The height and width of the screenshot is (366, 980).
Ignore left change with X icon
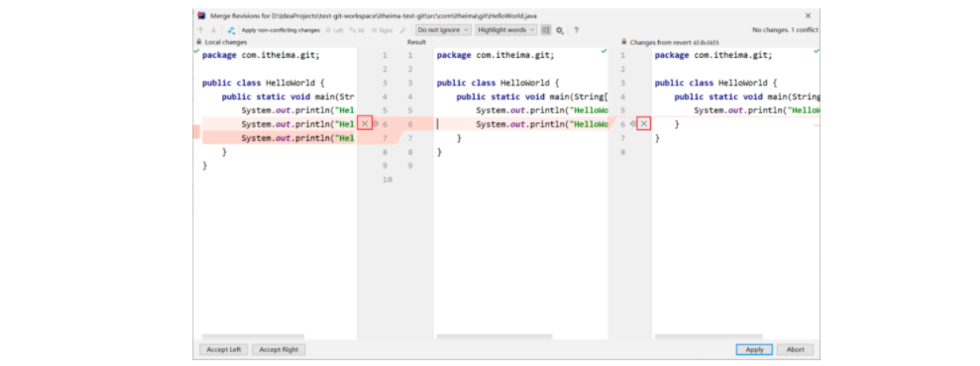(365, 124)
